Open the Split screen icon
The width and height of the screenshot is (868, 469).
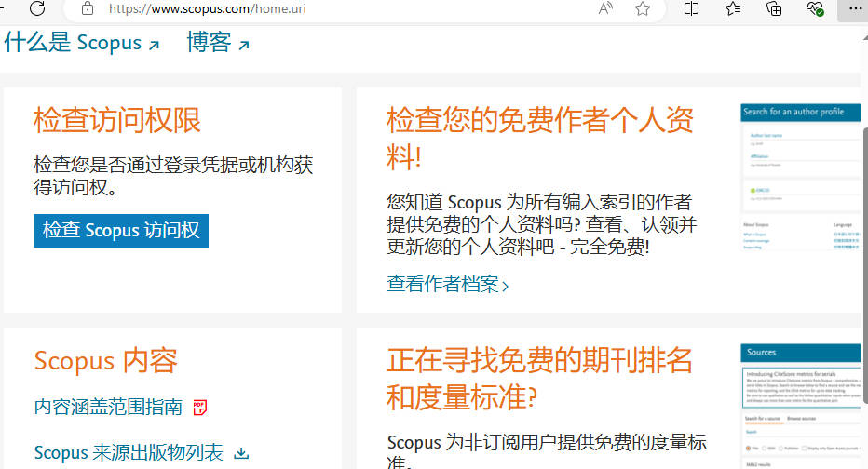691,8
